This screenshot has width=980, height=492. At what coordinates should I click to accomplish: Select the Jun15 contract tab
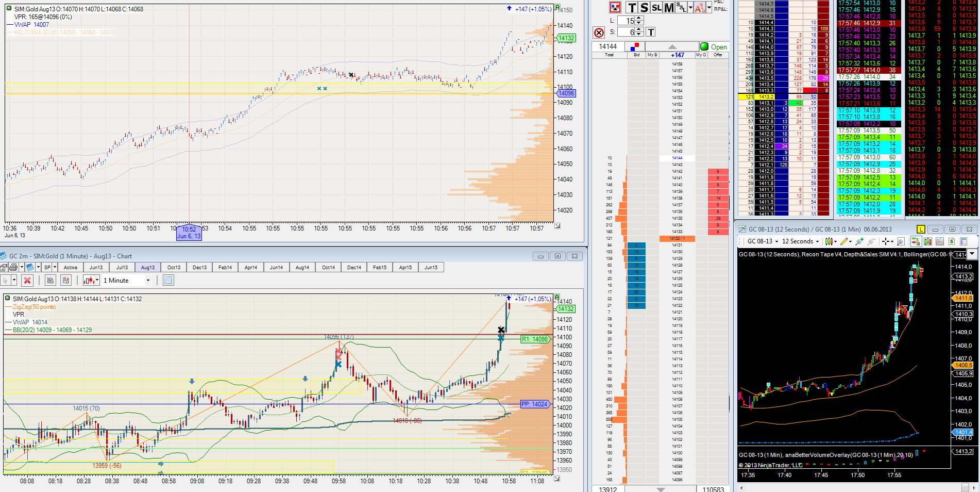click(431, 267)
